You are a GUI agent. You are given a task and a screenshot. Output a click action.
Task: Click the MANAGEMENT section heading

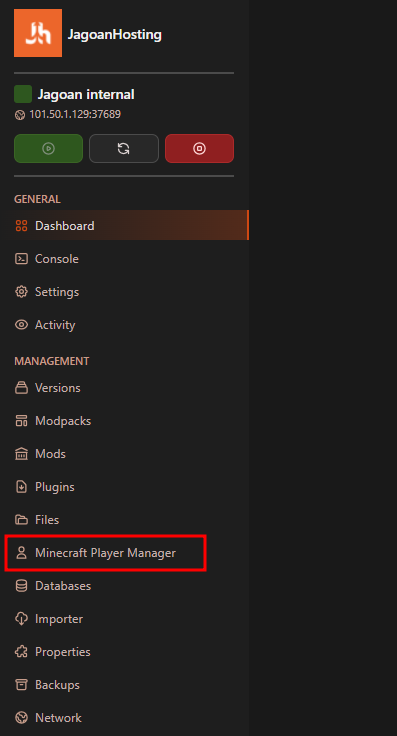pyautogui.click(x=52, y=361)
